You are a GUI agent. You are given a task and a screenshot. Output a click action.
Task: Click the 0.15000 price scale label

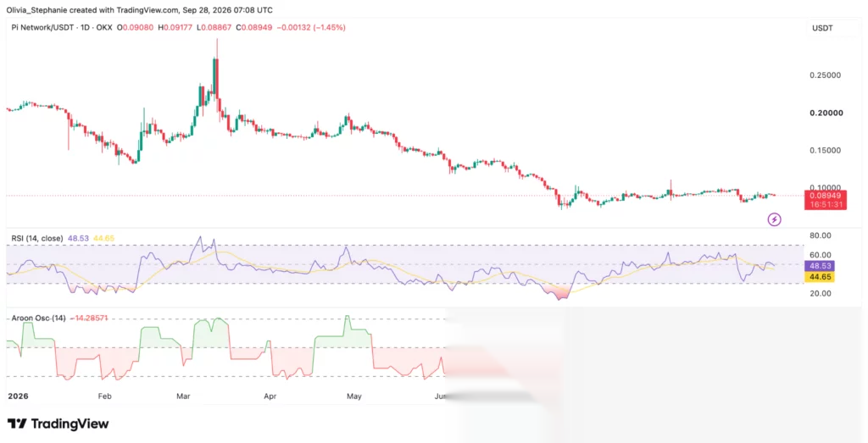(x=827, y=151)
